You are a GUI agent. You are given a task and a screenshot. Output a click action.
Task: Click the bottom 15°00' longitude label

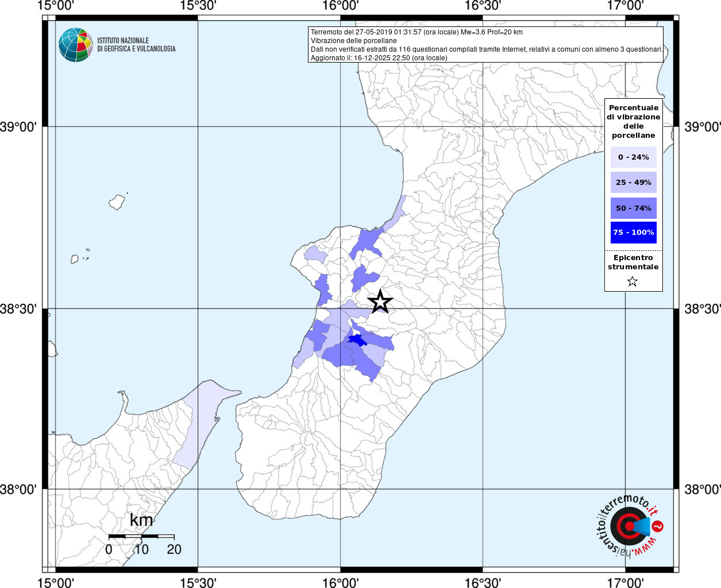(x=56, y=583)
